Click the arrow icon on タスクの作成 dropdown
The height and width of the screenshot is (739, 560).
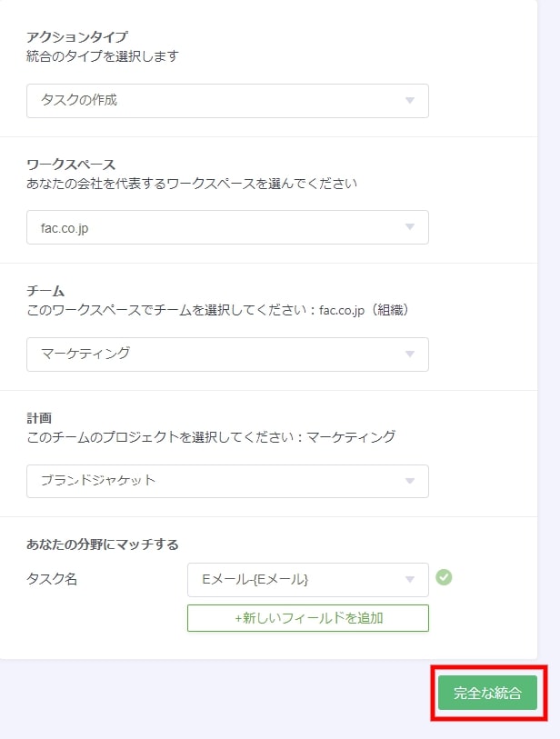[410, 101]
